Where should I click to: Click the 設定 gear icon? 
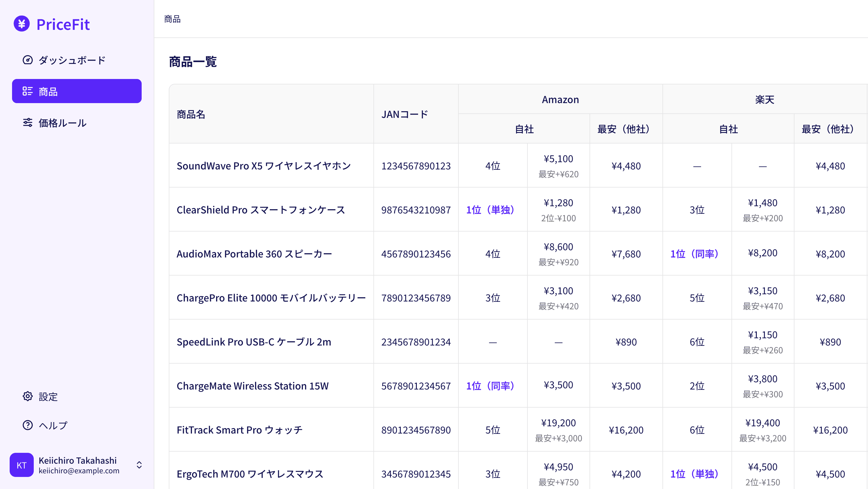click(x=28, y=396)
